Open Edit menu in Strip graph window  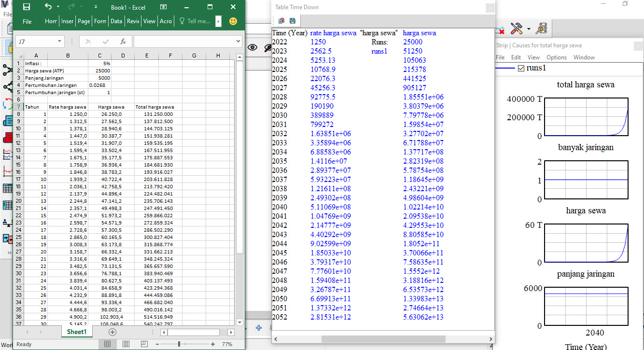point(516,57)
